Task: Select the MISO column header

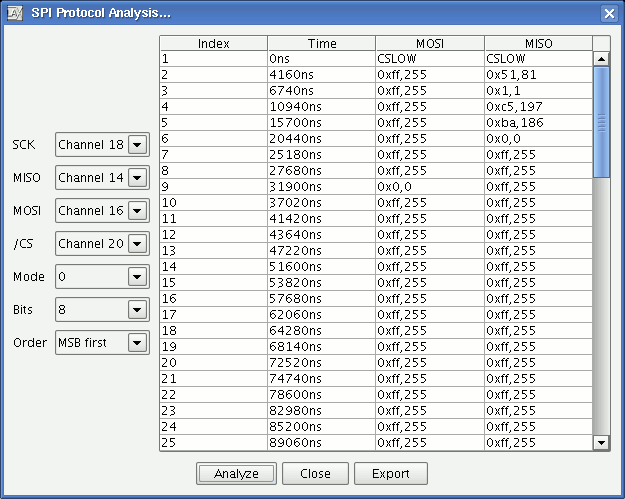Action: (x=538, y=44)
